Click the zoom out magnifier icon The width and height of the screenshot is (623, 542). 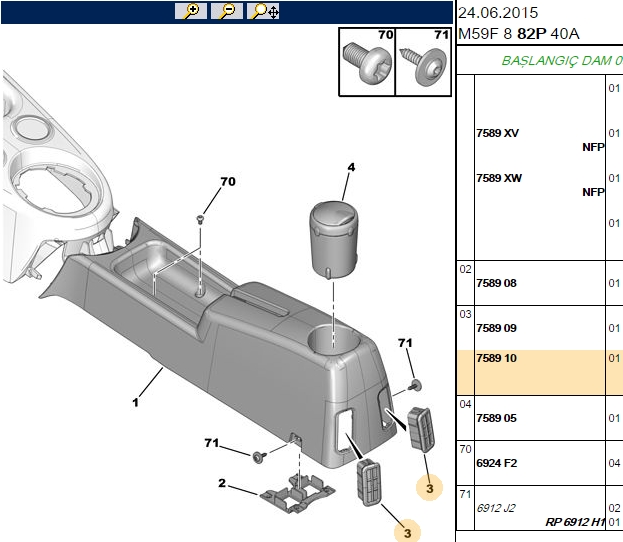pos(227,11)
